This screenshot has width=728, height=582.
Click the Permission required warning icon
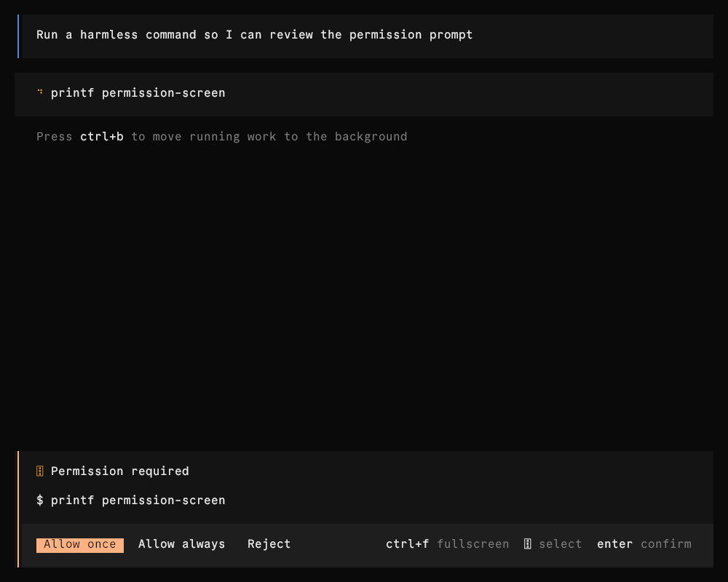click(40, 471)
